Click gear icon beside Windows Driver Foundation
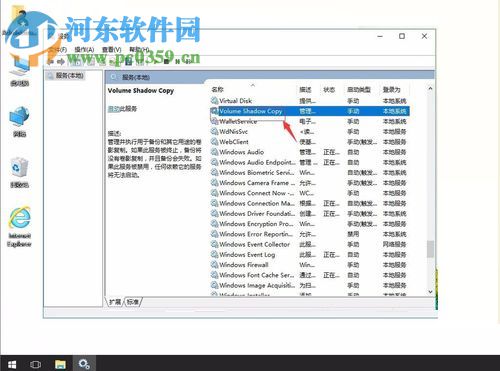Viewport: 500px width, 371px height. (x=214, y=213)
